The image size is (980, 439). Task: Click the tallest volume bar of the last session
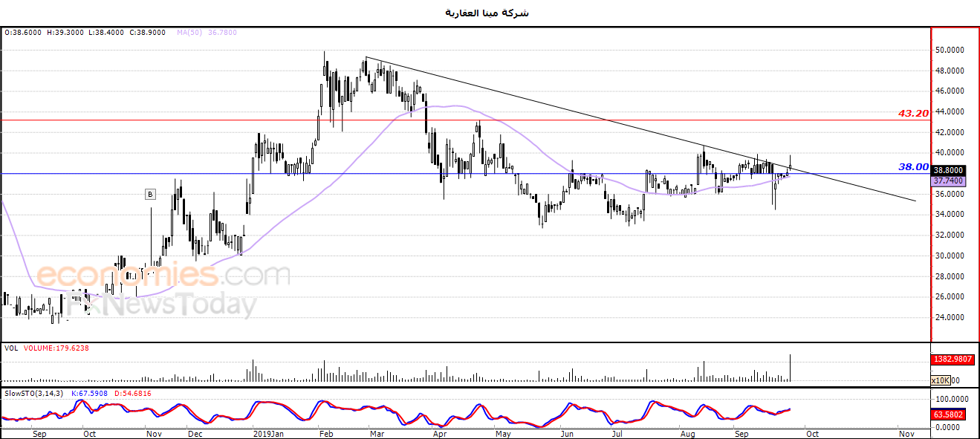[791, 368]
